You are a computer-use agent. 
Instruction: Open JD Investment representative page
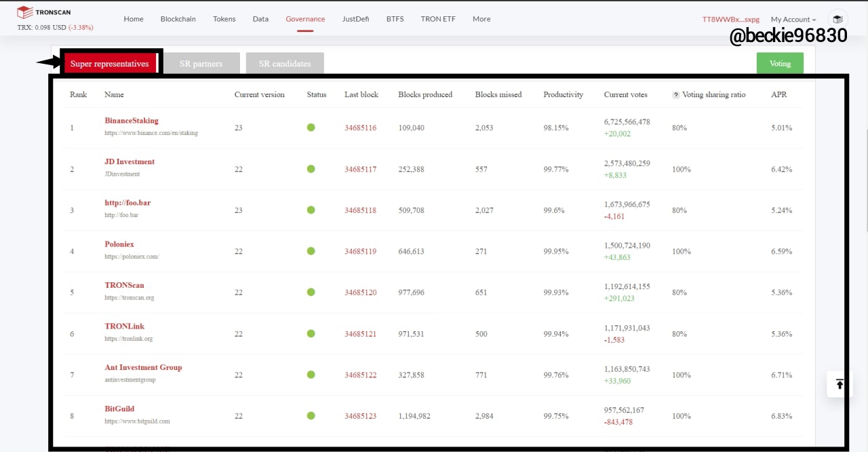click(130, 162)
